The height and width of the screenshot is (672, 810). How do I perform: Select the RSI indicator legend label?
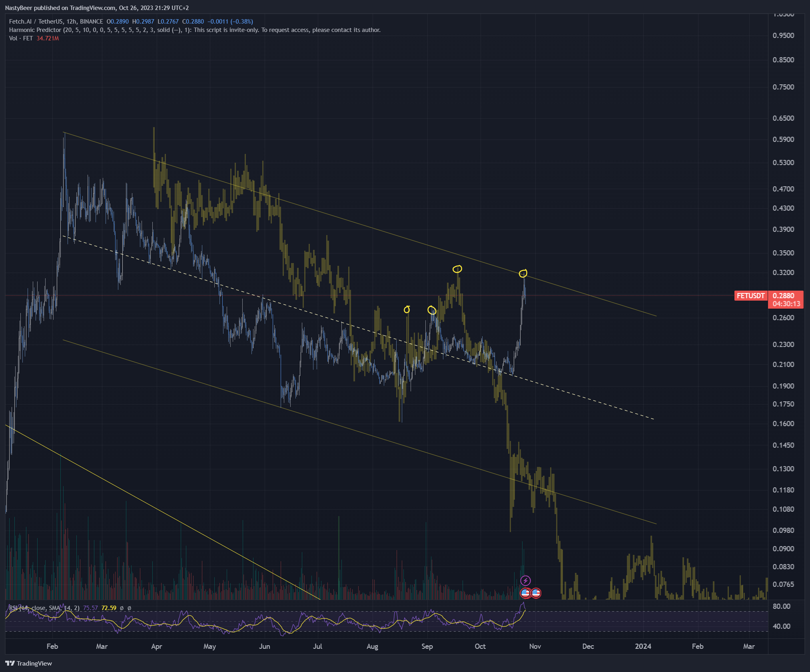tap(44, 608)
